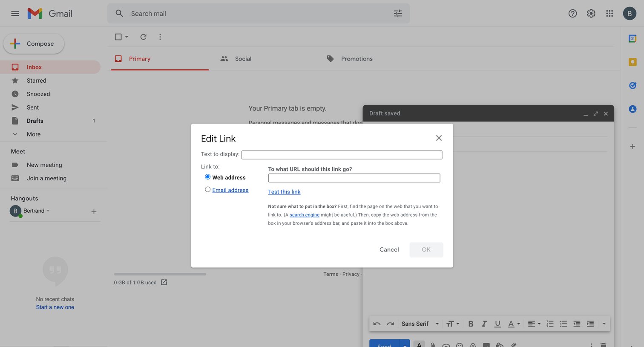644x347 pixels.
Task: Insert a bulleted list
Action: point(563,324)
